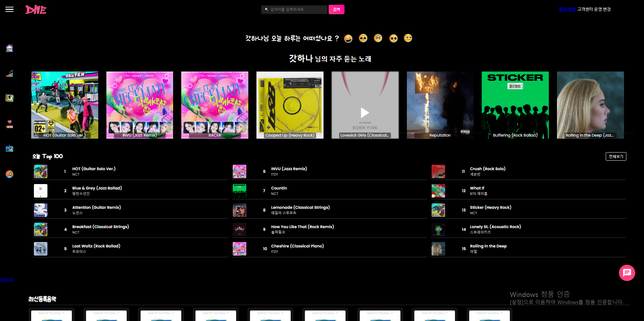Click notice text 고객센터 운영 변경
This screenshot has height=321, width=644.
pos(594,9)
